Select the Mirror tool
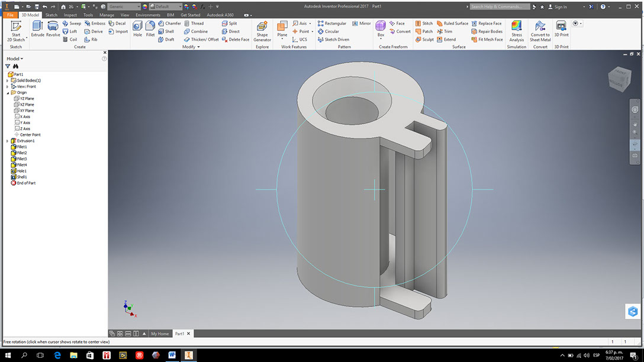644x362 pixels. pyautogui.click(x=362, y=24)
